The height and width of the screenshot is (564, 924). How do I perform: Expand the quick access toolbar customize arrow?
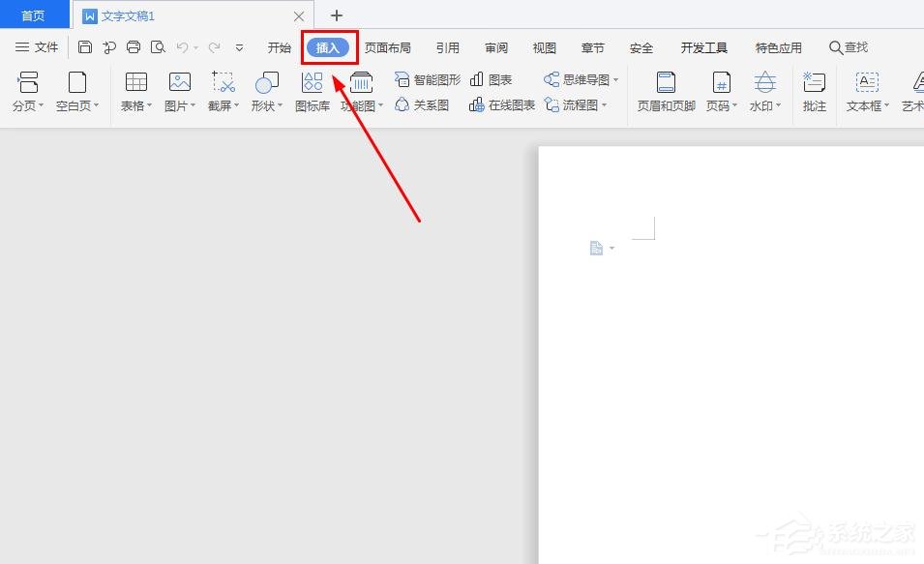(x=238, y=46)
